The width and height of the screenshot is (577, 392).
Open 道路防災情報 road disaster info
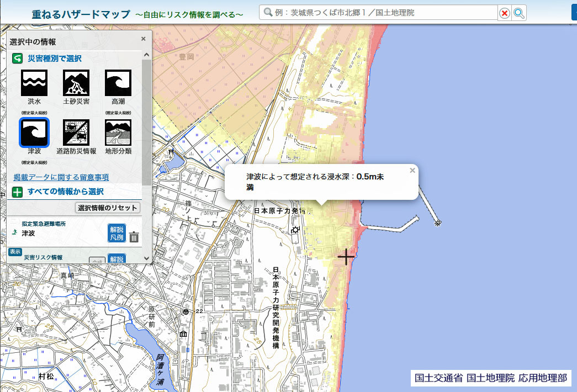(76, 133)
